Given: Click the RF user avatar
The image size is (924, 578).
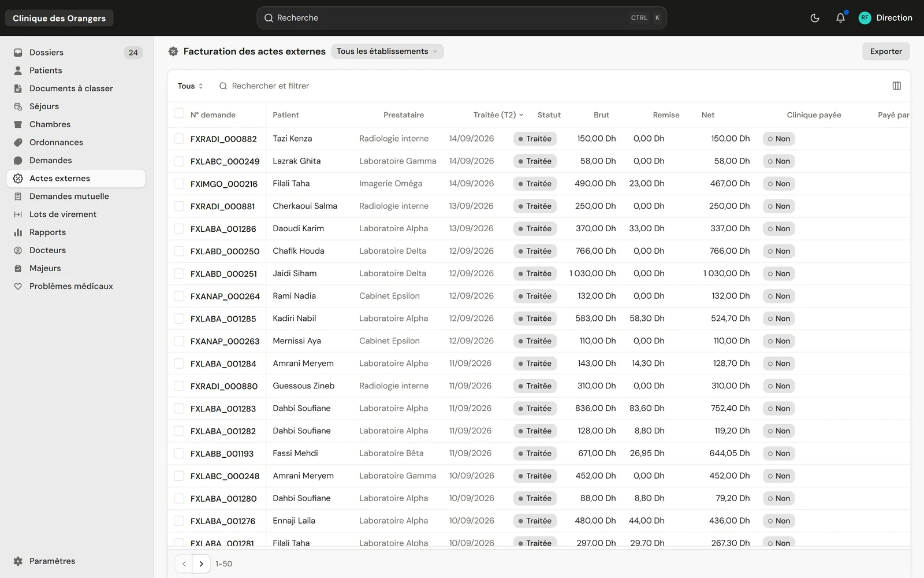Looking at the screenshot, I should 865,18.
